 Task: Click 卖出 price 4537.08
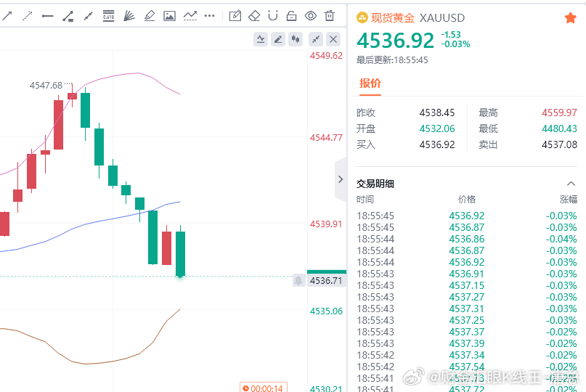coord(559,144)
